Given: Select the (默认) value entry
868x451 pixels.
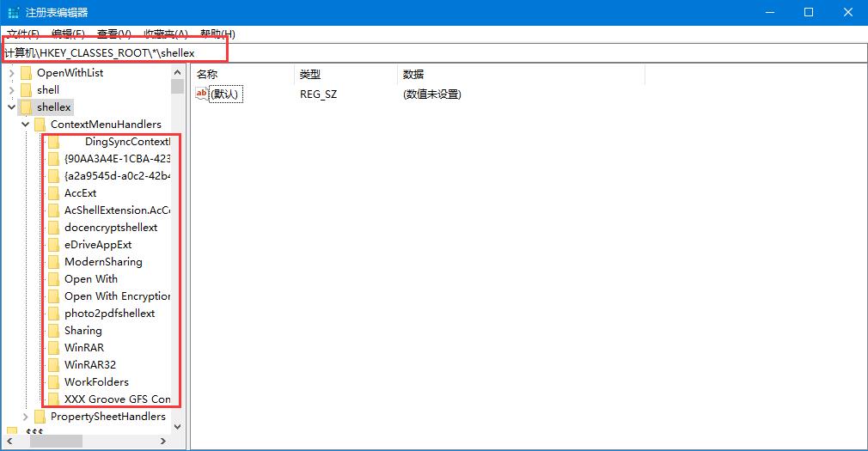Looking at the screenshot, I should [226, 94].
